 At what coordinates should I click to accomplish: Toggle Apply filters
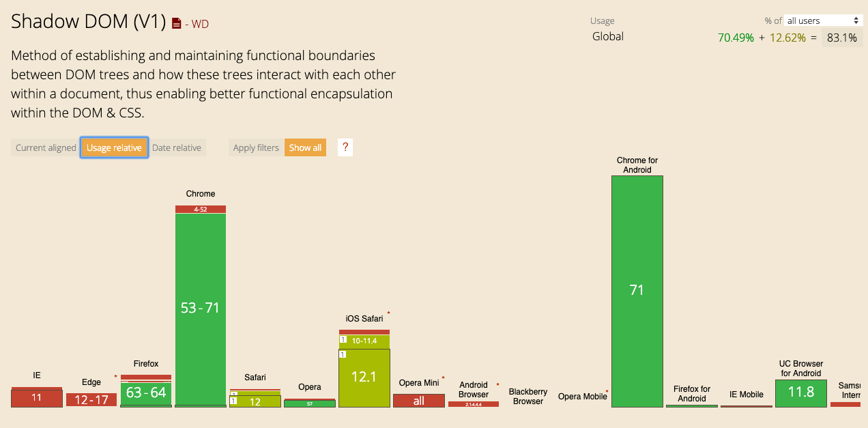(256, 147)
